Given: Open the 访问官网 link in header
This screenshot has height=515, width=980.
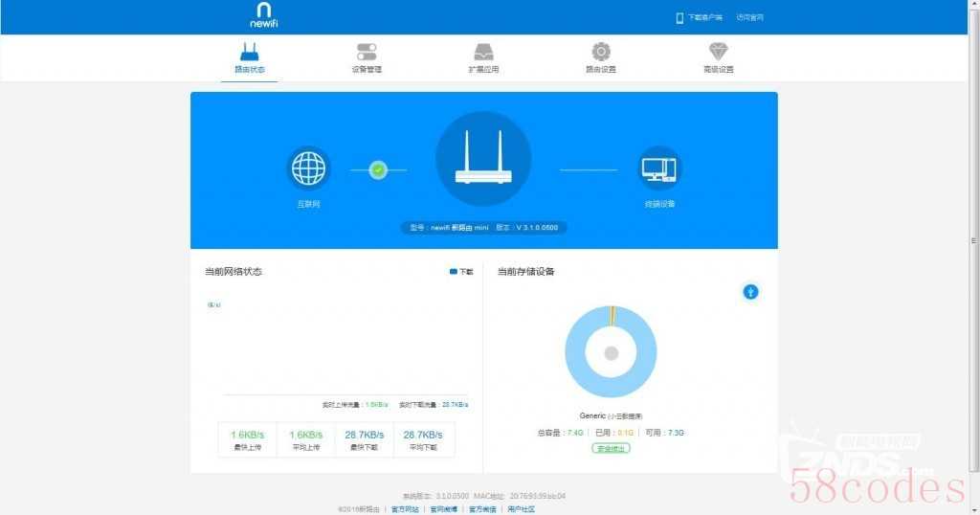Looking at the screenshot, I should 749,17.
